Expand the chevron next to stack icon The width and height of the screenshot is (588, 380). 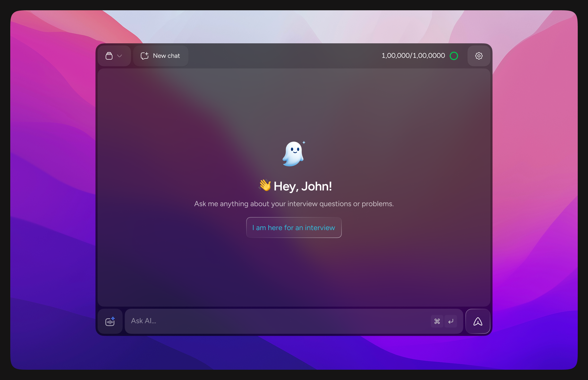pos(120,56)
